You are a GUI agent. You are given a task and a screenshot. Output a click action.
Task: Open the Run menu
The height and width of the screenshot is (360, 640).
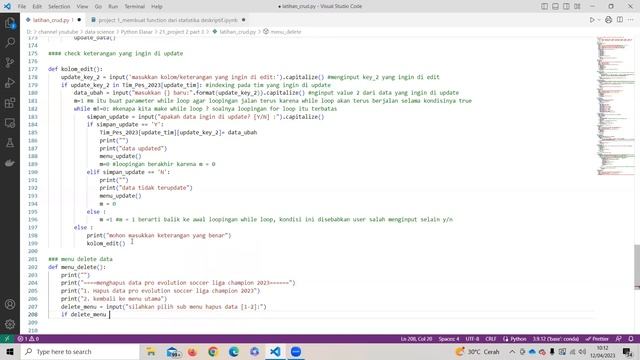(113, 6)
